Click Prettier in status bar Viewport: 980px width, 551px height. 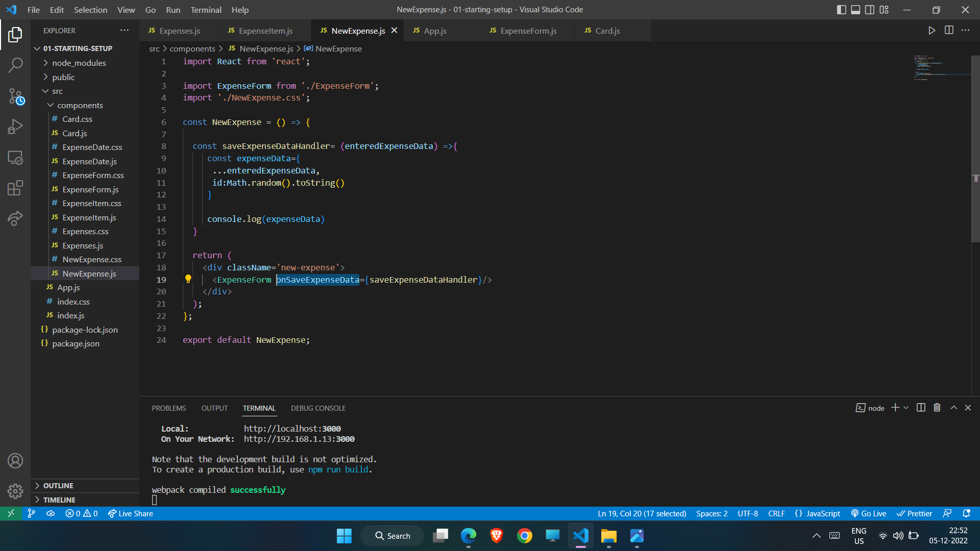(x=915, y=514)
